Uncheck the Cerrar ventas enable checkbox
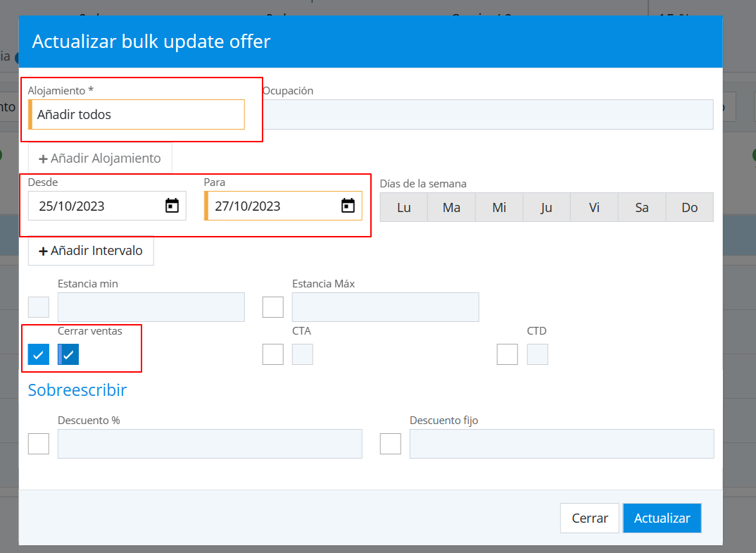Viewport: 756px width, 553px height. (x=39, y=354)
